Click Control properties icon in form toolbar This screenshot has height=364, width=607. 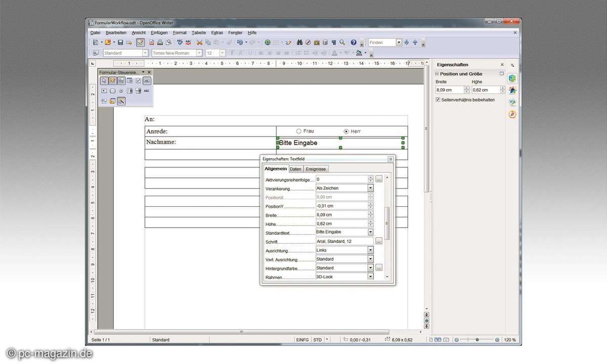(x=121, y=80)
